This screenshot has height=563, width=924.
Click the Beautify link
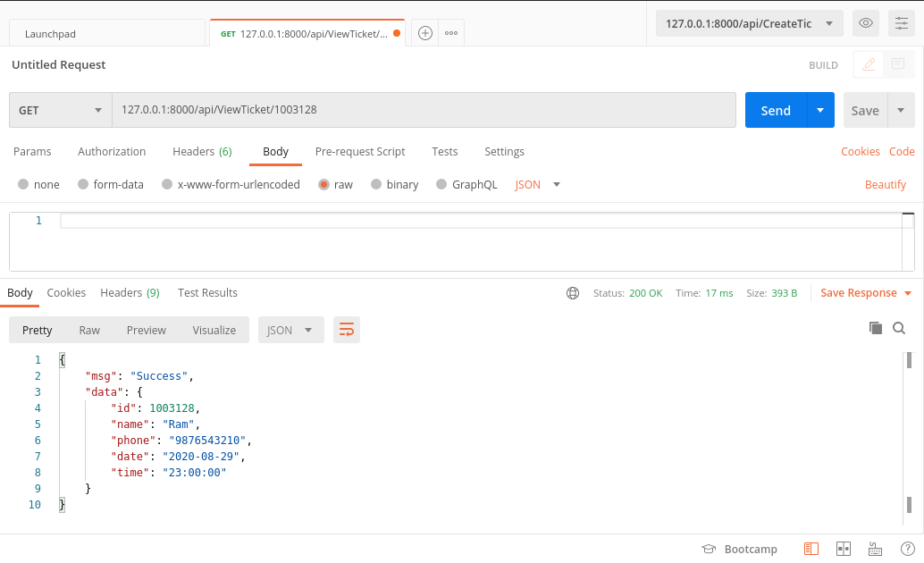[x=885, y=184]
